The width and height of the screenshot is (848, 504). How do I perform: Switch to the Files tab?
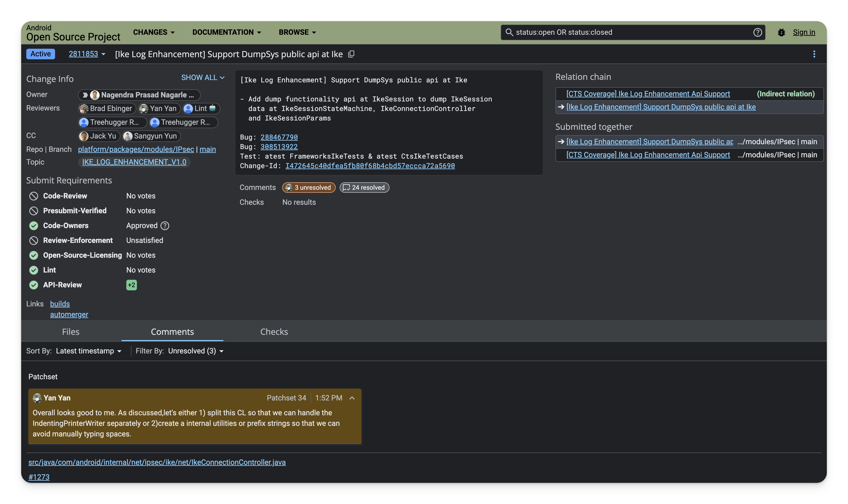coord(71,331)
